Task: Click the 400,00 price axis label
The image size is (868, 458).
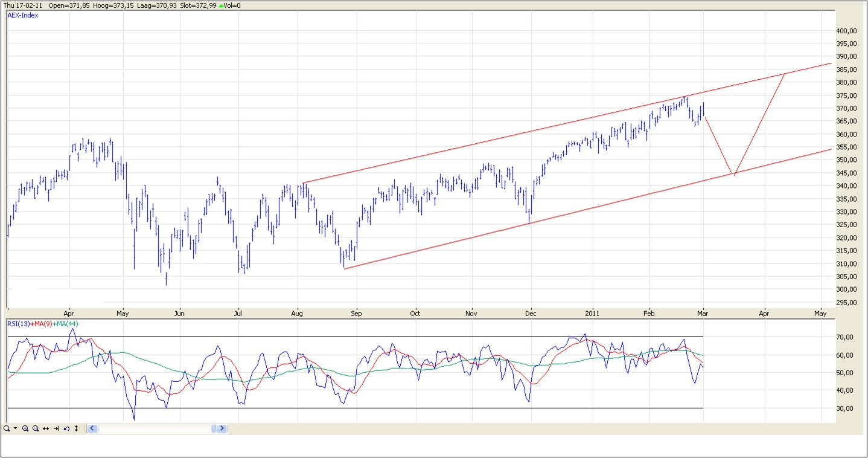Action: click(x=847, y=31)
